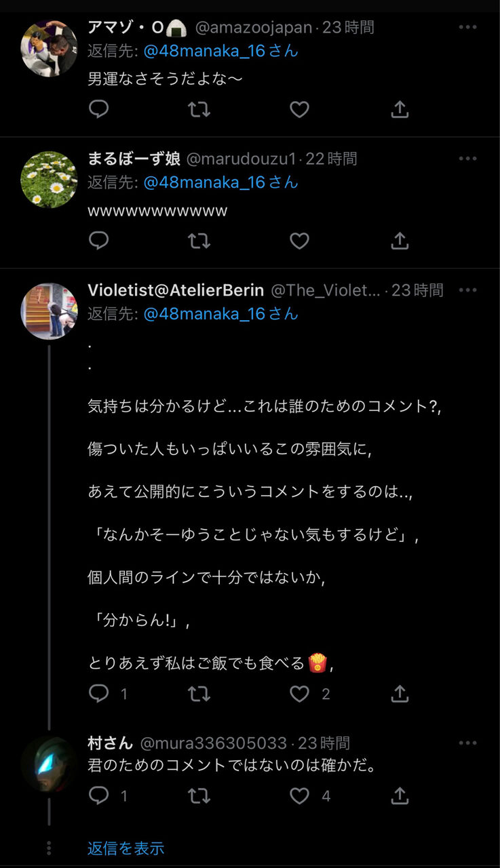This screenshot has height=868, width=500.
Task: Show hidden replies via 返信を表示
Action: (x=126, y=848)
